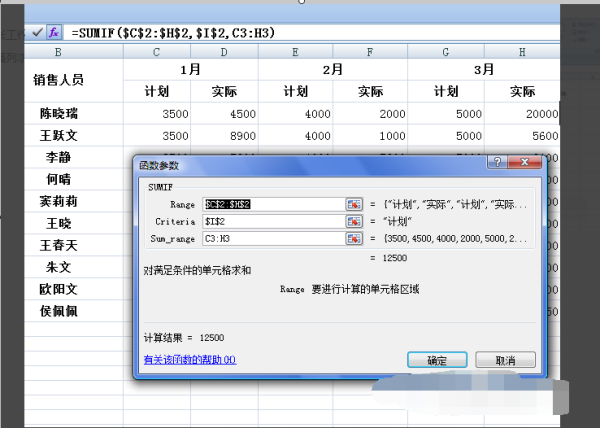Select column C header
The image size is (600, 428).
click(x=156, y=51)
